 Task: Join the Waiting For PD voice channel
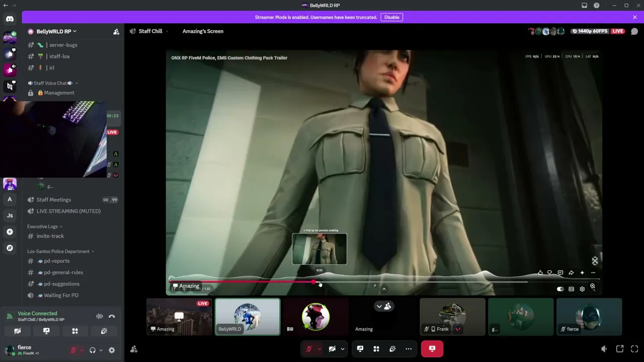coord(73,295)
